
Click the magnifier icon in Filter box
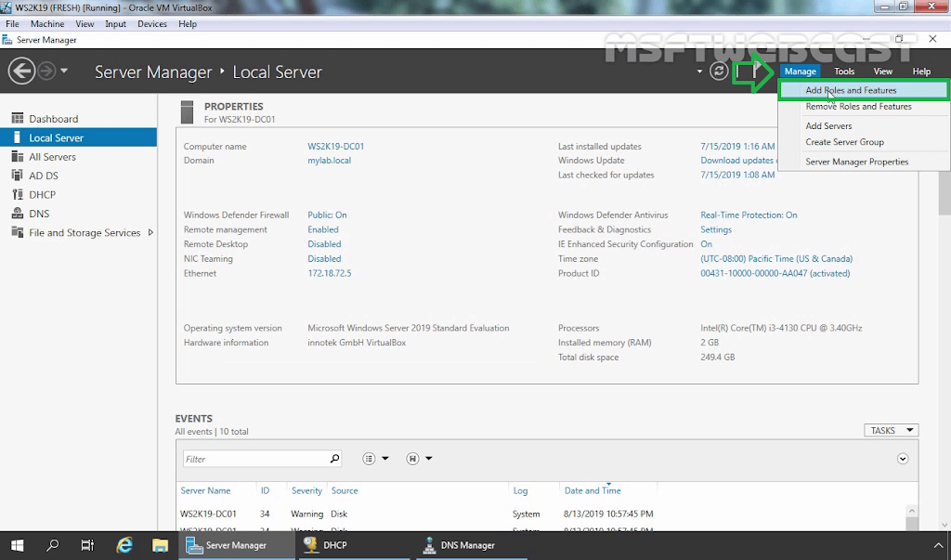[x=334, y=459]
